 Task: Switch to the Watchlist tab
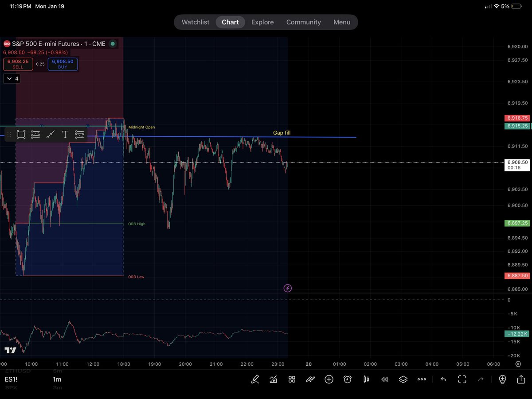[x=196, y=22]
